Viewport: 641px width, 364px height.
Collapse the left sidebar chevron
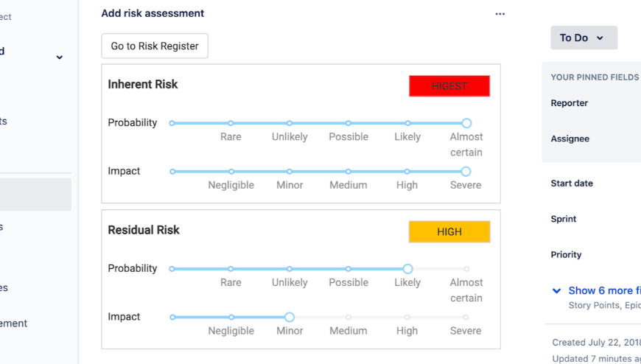point(60,57)
